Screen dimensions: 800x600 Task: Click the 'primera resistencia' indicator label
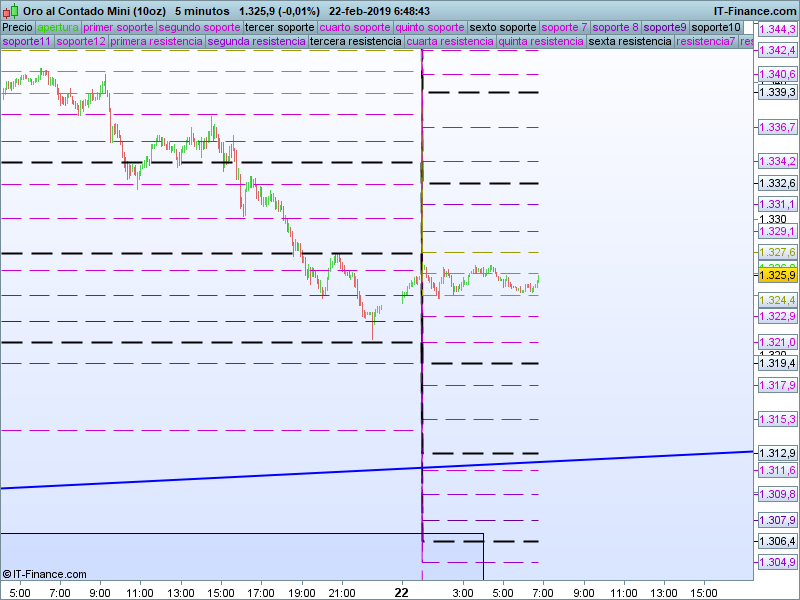click(x=155, y=42)
